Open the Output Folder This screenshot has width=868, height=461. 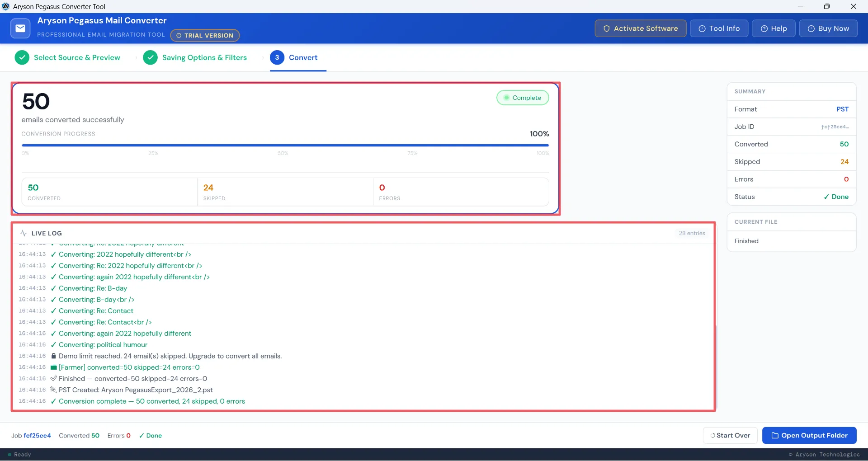click(x=809, y=436)
